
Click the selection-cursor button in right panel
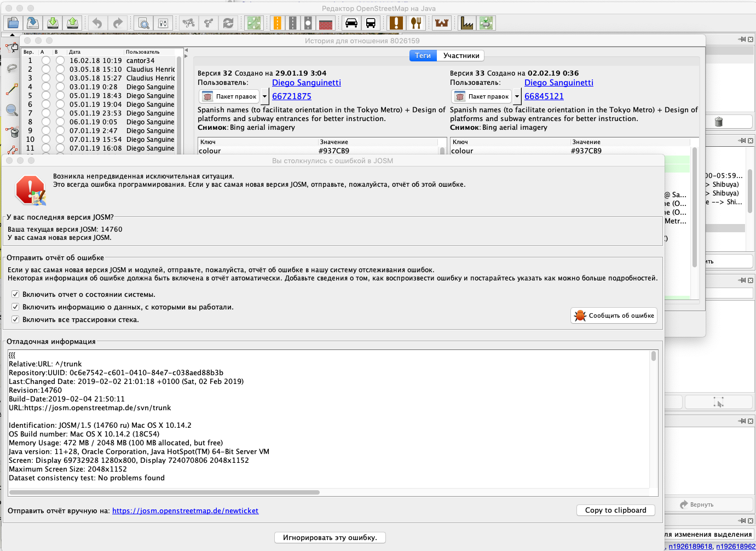point(719,401)
